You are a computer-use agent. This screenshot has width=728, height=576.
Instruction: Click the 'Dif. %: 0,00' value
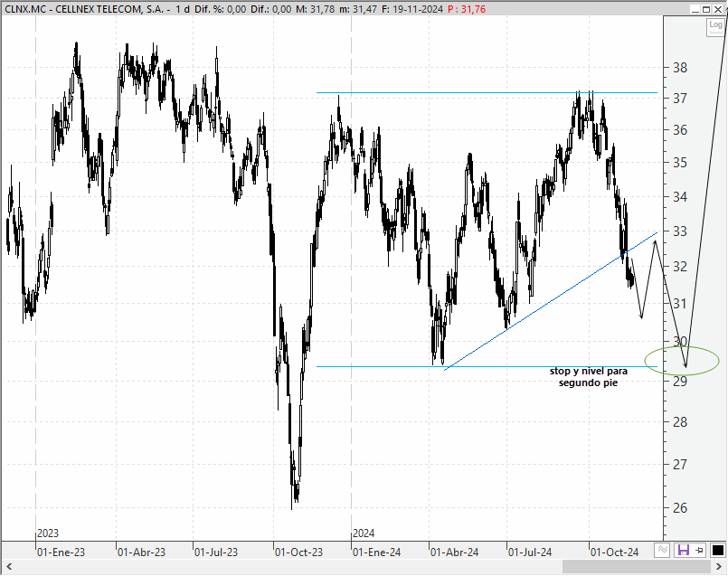point(221,9)
